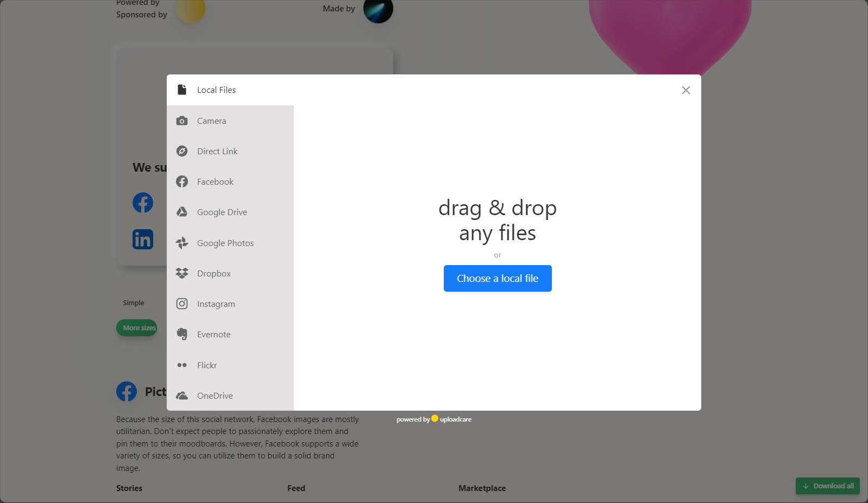Click the Facebook icon beside Pictures heading

pos(127,391)
